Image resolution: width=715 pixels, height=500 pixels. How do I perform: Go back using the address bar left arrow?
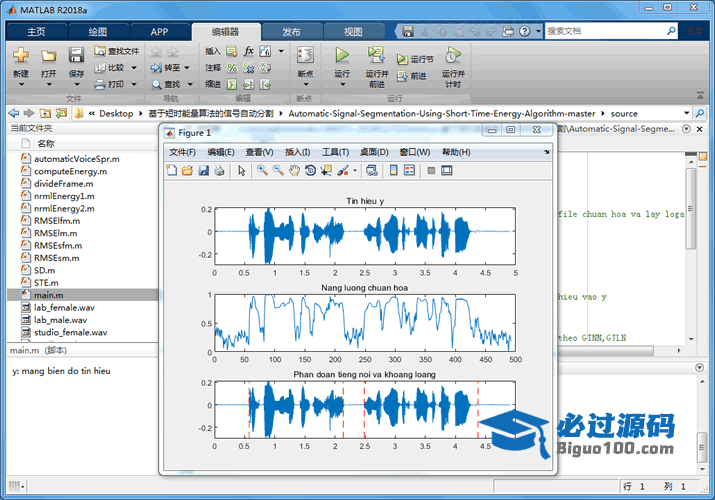click(14, 113)
